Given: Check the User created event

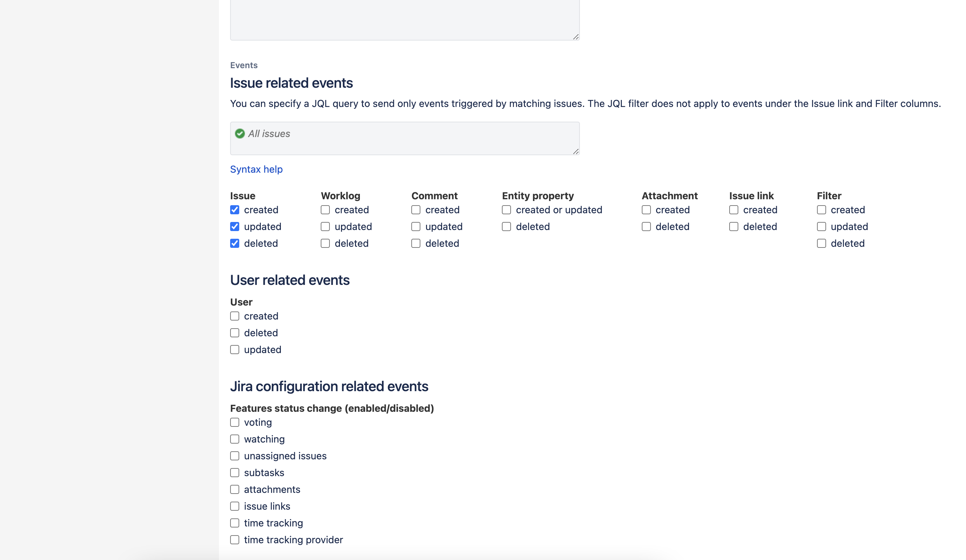Looking at the screenshot, I should [x=235, y=316].
